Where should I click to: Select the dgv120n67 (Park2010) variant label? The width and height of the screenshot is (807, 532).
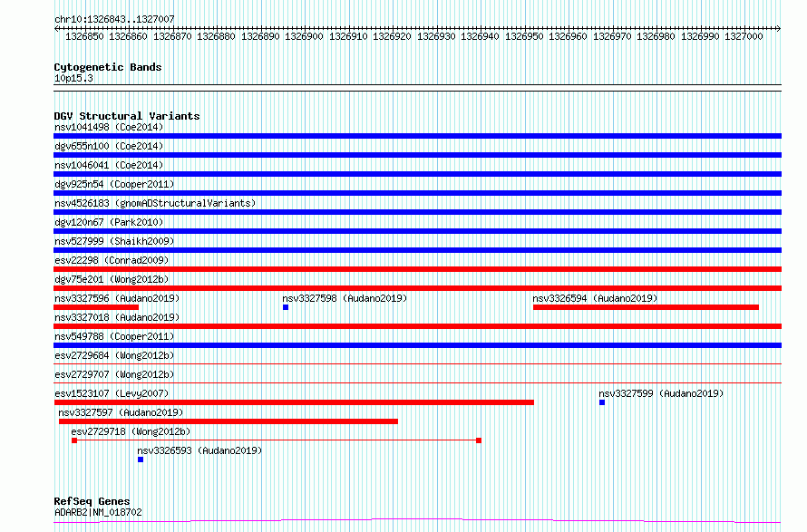click(x=109, y=222)
